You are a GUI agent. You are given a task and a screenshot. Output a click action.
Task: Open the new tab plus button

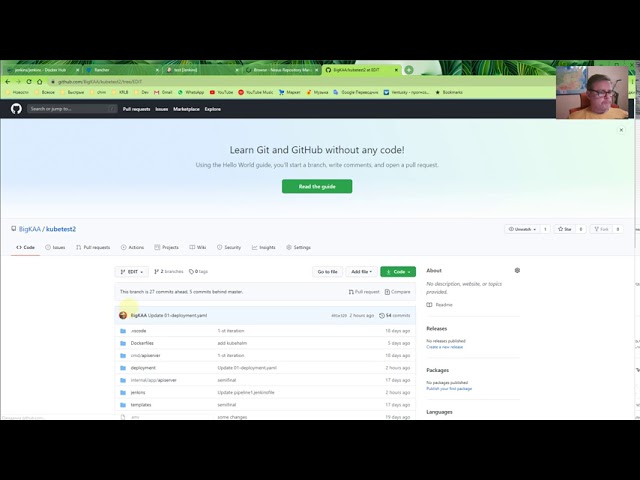(x=409, y=70)
